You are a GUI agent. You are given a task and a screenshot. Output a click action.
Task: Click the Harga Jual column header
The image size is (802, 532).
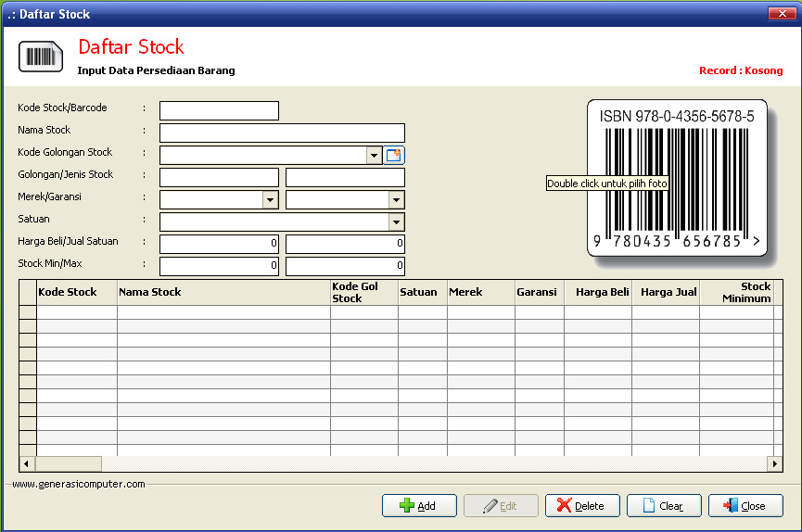666,293
